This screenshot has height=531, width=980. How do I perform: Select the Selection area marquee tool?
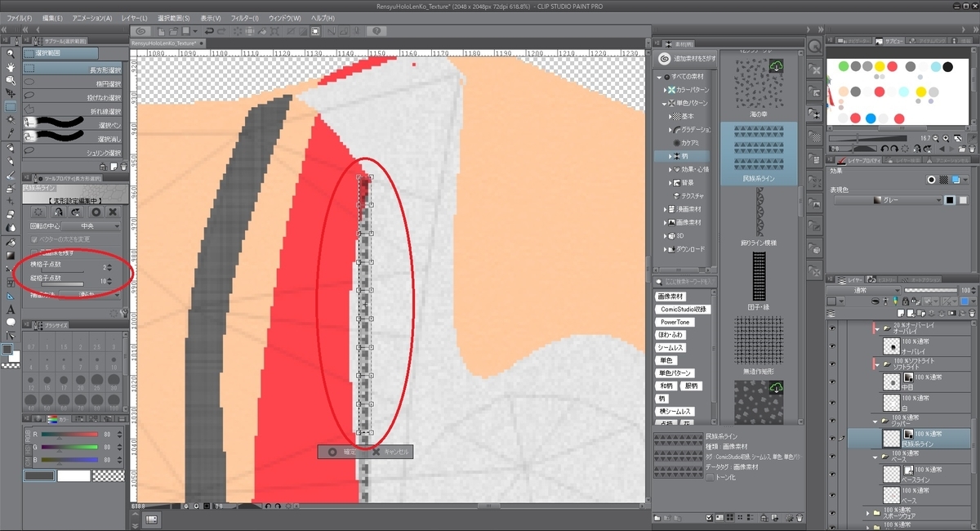(11, 106)
